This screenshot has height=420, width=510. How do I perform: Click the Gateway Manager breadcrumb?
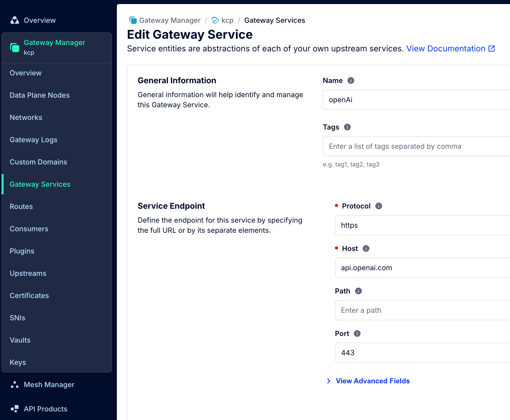[x=169, y=20]
